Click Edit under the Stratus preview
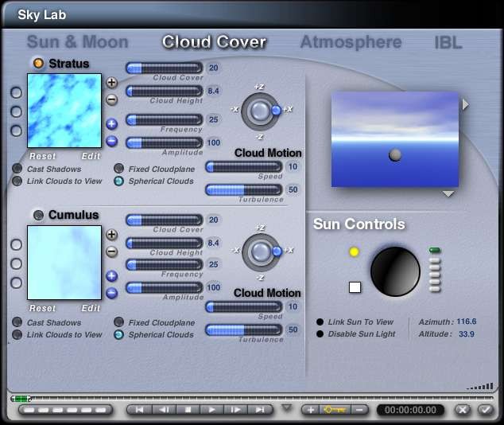This screenshot has height=425, width=504. (x=91, y=156)
